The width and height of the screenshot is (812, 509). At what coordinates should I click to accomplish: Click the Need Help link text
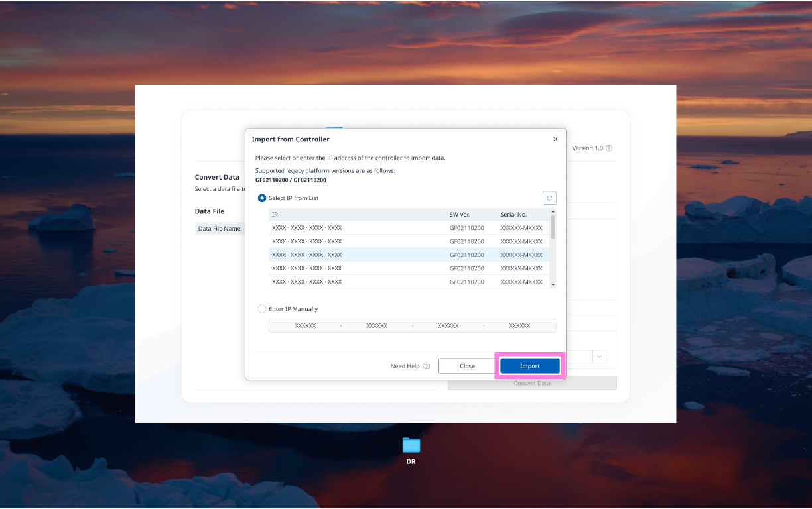(x=405, y=366)
